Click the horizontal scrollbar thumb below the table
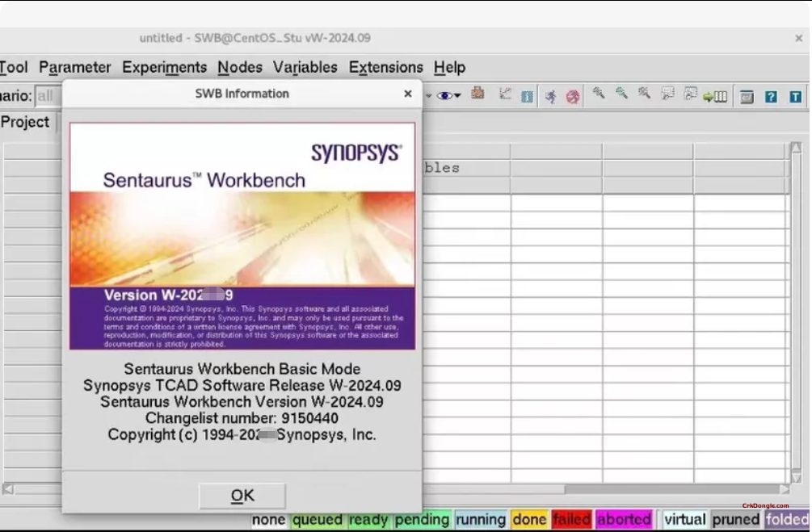The height and width of the screenshot is (532, 812). click(x=493, y=488)
